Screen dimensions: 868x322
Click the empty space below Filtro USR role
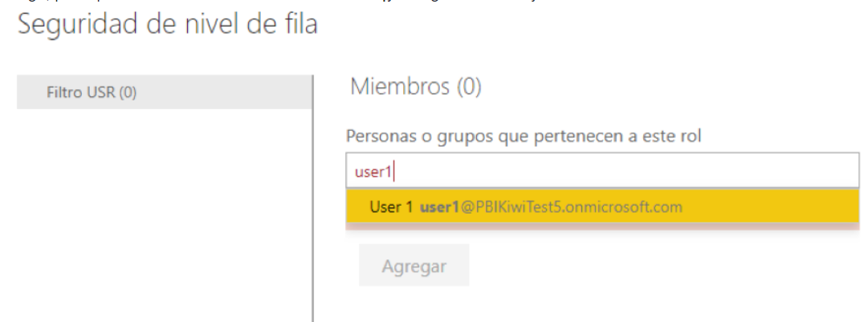(165, 215)
